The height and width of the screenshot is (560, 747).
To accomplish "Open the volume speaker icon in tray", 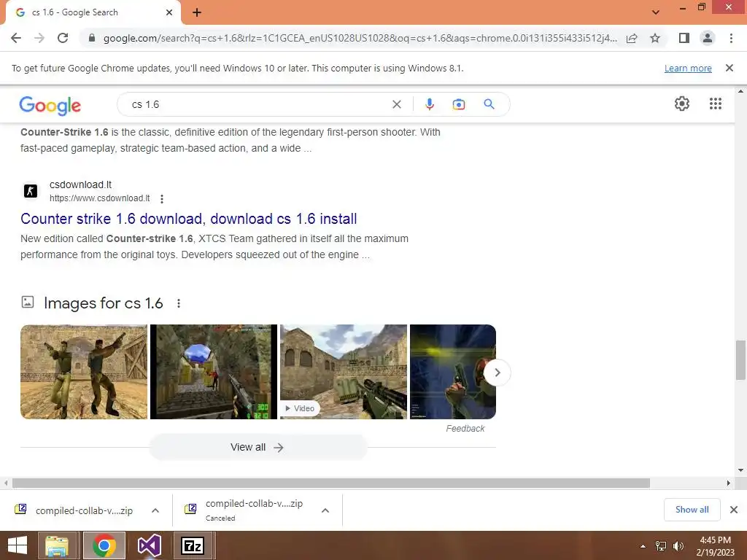I will pos(678,546).
